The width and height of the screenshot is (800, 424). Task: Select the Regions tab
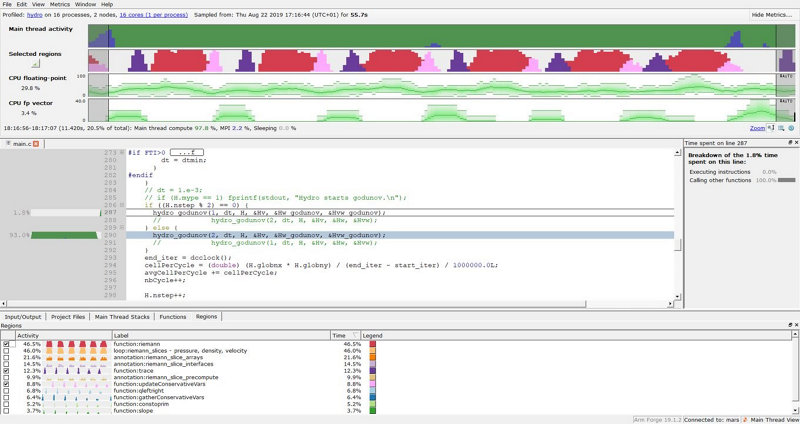coord(206,317)
